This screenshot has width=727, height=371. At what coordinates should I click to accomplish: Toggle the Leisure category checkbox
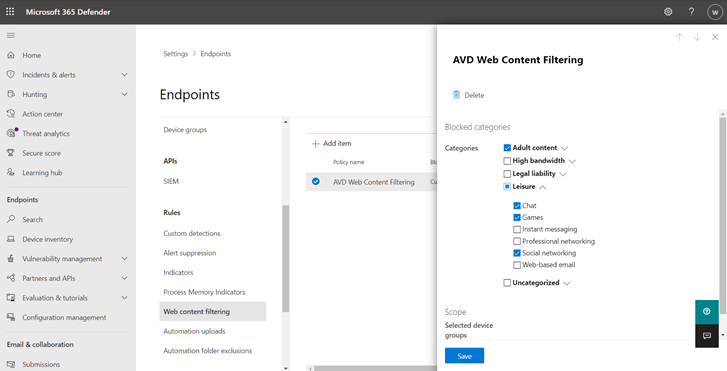tap(507, 187)
